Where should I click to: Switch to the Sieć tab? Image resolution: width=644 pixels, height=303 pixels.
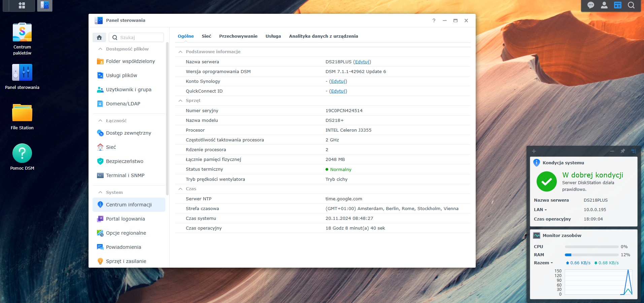point(206,36)
